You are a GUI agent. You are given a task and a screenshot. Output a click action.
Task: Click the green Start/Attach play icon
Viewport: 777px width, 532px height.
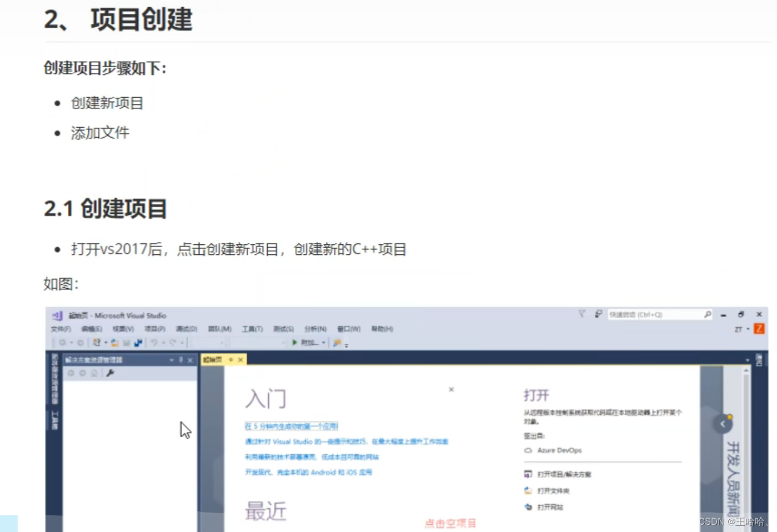(295, 343)
